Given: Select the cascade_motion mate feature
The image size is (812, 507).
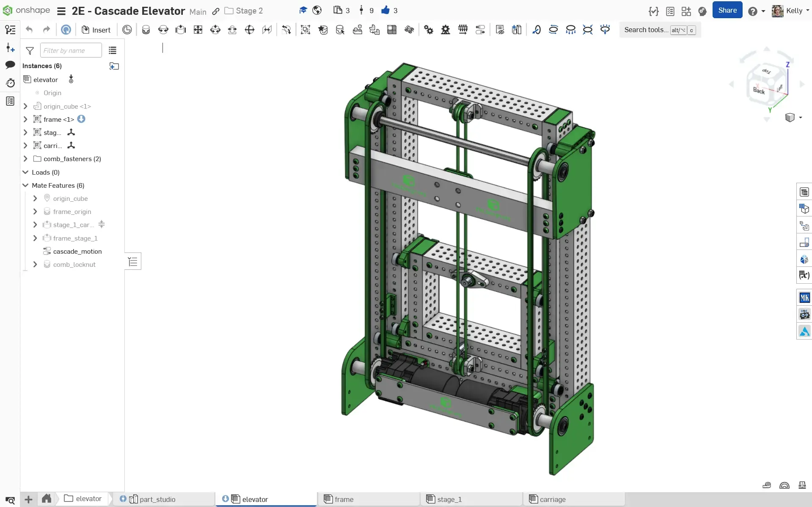Looking at the screenshot, I should tap(77, 252).
